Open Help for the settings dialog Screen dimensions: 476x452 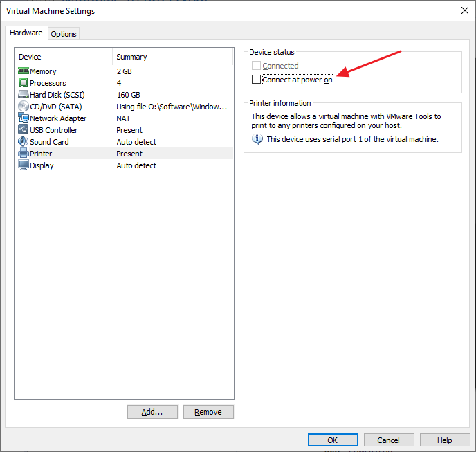click(x=445, y=440)
